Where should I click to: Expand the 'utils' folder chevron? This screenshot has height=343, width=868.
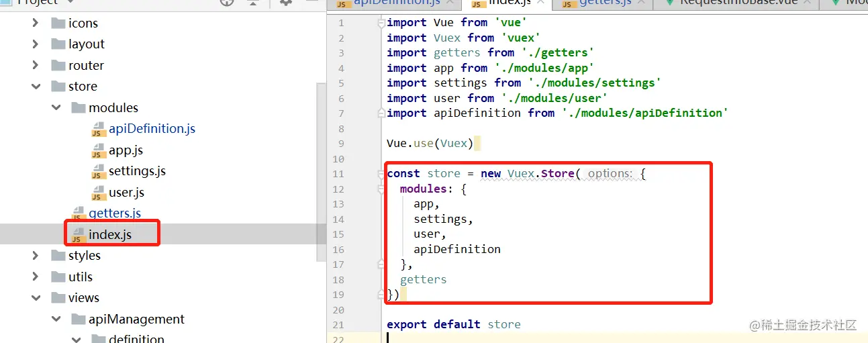36,277
